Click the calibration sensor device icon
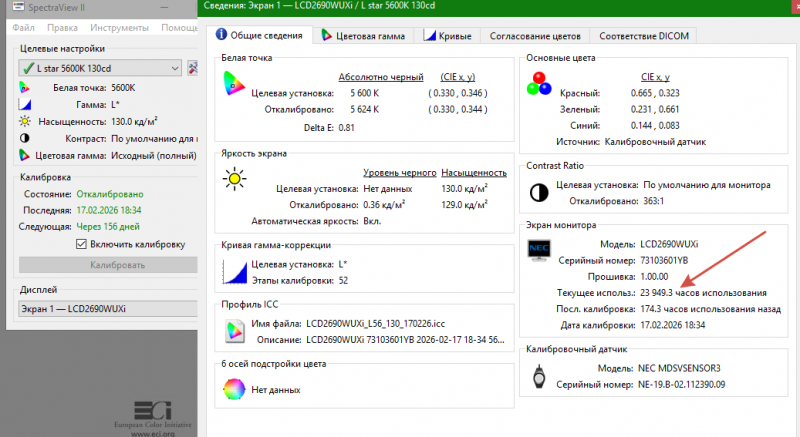 539,377
